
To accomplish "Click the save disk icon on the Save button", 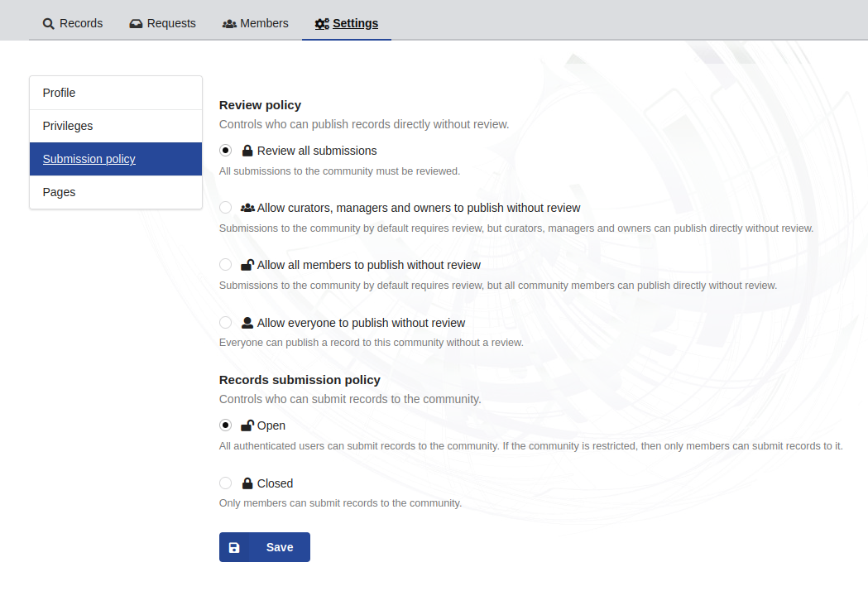I will pyautogui.click(x=234, y=547).
